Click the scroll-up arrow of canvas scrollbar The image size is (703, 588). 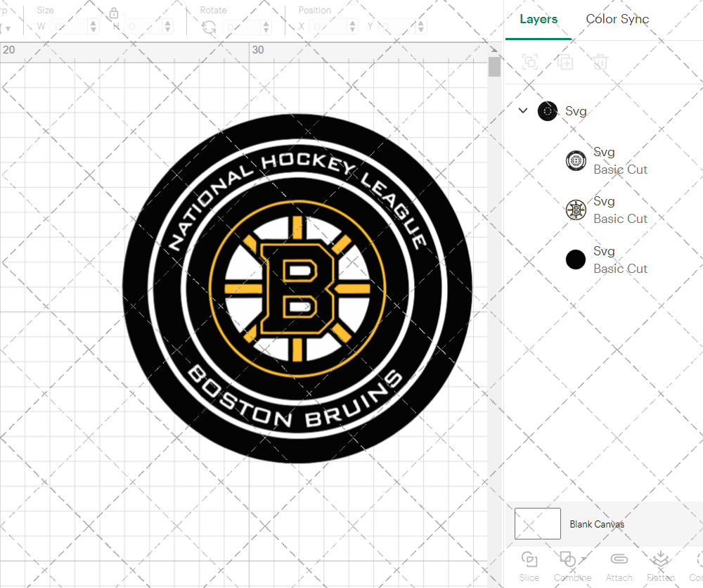click(x=494, y=50)
